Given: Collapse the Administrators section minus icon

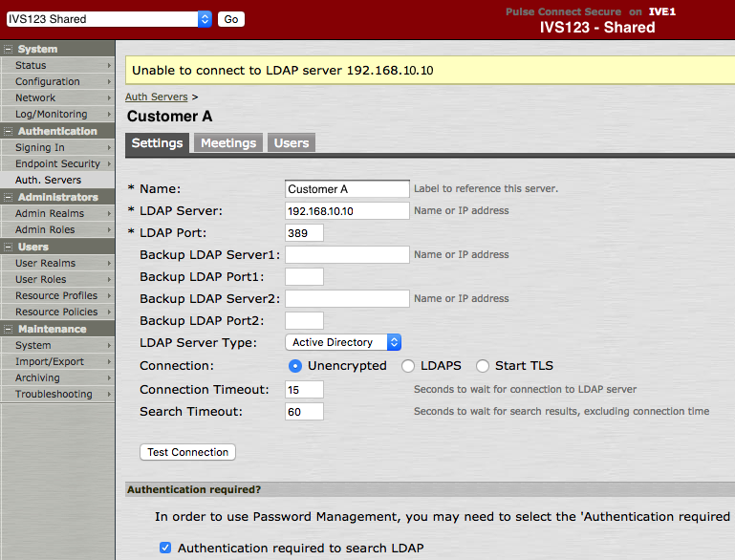Looking at the screenshot, I should pos(8,197).
